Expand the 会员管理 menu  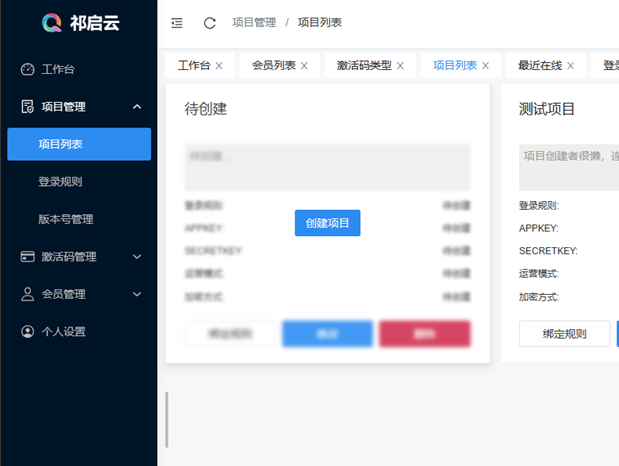137,294
